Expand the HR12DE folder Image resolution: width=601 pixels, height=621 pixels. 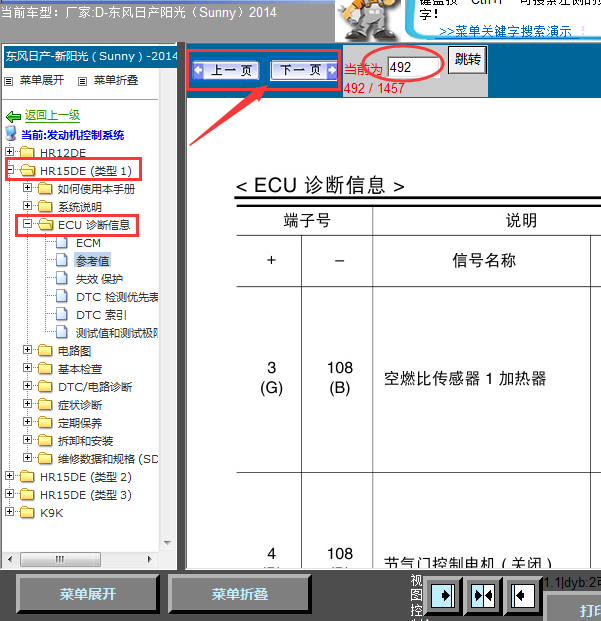(10, 152)
